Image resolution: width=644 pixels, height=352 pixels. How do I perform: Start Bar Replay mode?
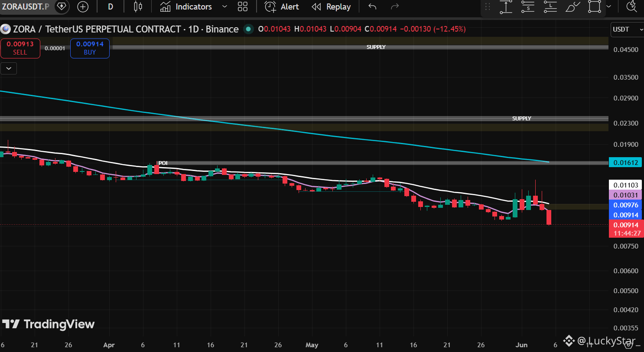tap(332, 6)
